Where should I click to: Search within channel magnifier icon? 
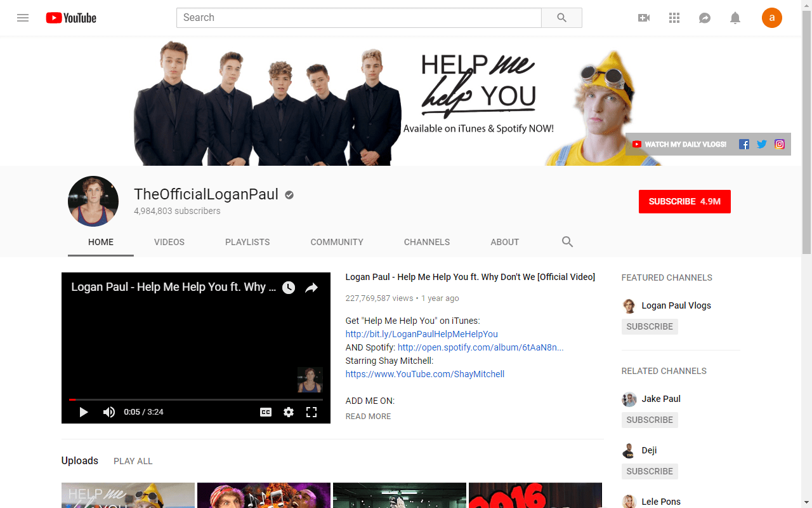[x=568, y=242]
